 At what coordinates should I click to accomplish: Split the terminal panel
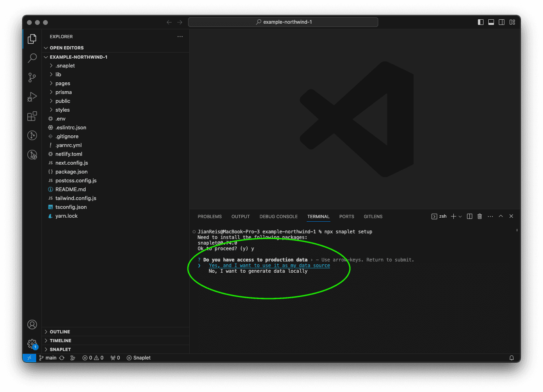point(469,216)
